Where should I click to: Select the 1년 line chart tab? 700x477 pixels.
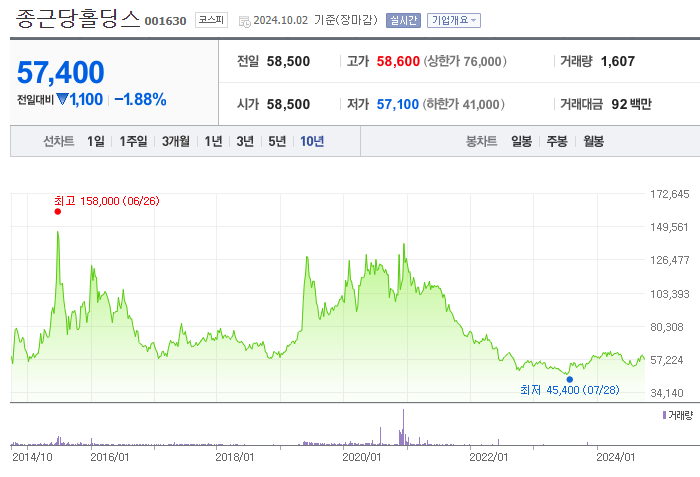(213, 142)
